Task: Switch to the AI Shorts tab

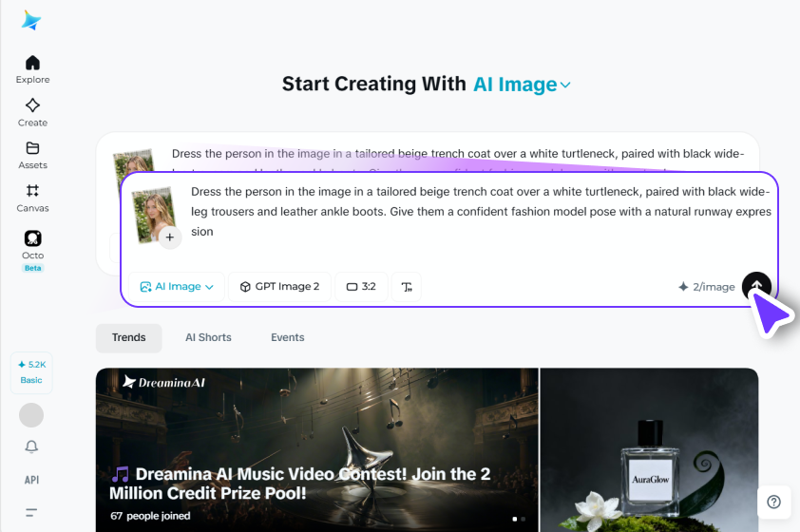Action: click(x=208, y=337)
